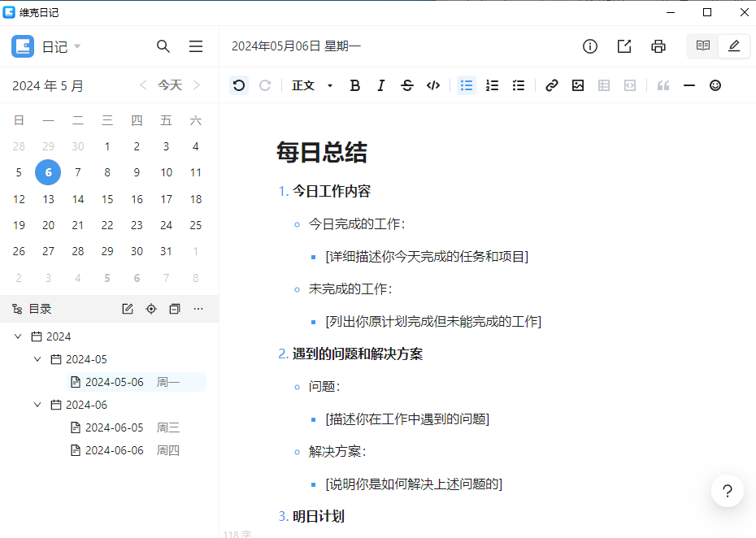Jump to today using the 今天 button
Viewport: 756px width, 538px height.
(168, 85)
